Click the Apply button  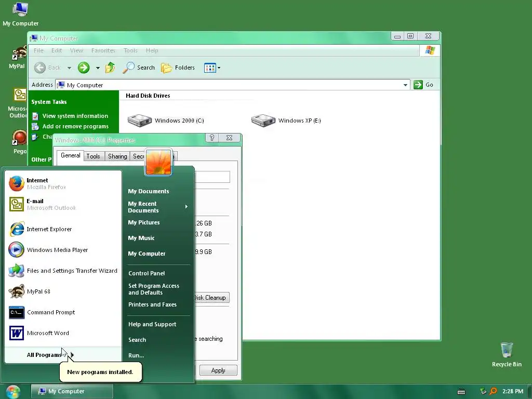tap(218, 370)
